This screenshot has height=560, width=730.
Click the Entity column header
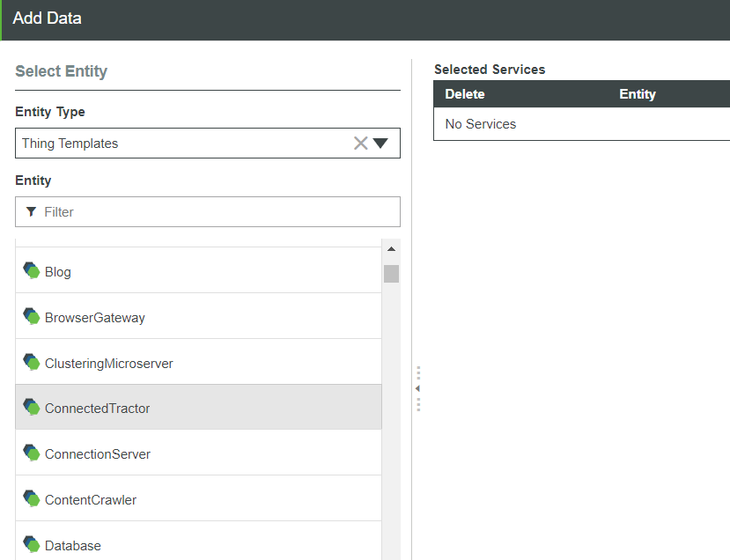[x=638, y=94]
